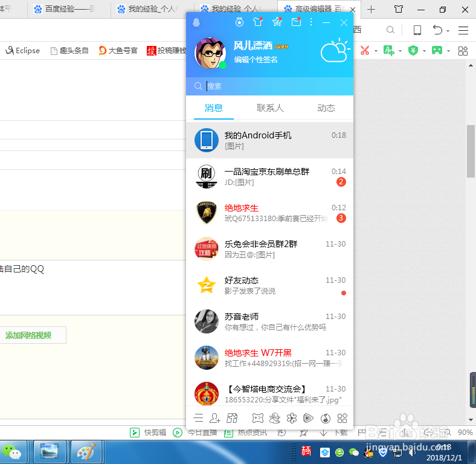Open the QQ pet penguin icon at bottom
Screen dimensions: 476x464
pos(275,418)
